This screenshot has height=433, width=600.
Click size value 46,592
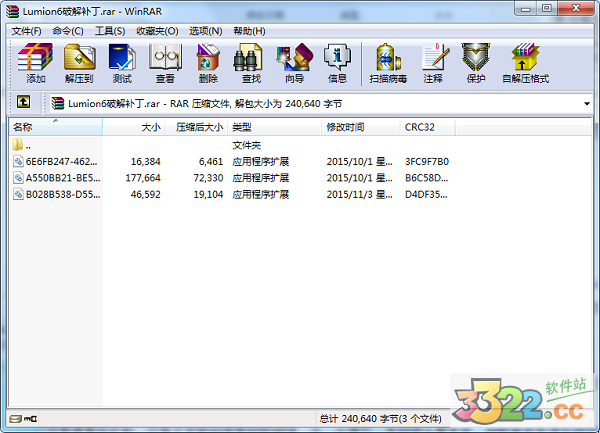tap(145, 194)
